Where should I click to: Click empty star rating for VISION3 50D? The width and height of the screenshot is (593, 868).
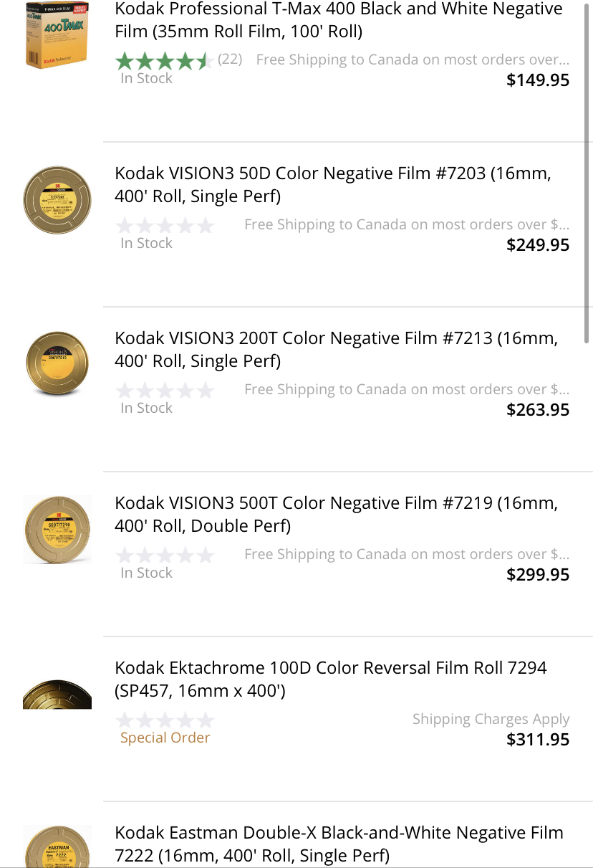click(x=165, y=226)
